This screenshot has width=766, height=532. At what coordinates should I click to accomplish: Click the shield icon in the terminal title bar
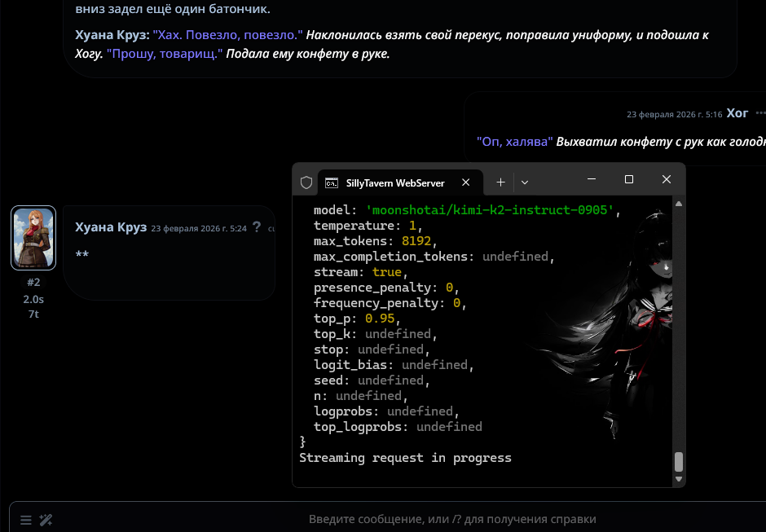pyautogui.click(x=306, y=182)
